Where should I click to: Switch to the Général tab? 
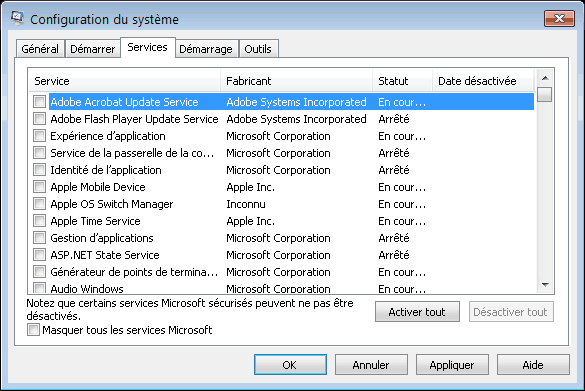(40, 49)
